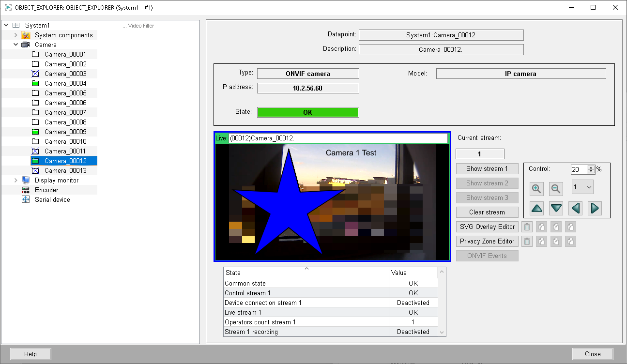Open the Privacy Zone Editor
627x364 pixels.
(x=487, y=242)
